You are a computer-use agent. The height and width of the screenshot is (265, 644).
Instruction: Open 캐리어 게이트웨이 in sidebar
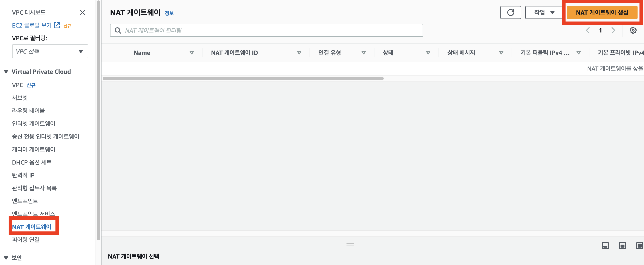34,149
